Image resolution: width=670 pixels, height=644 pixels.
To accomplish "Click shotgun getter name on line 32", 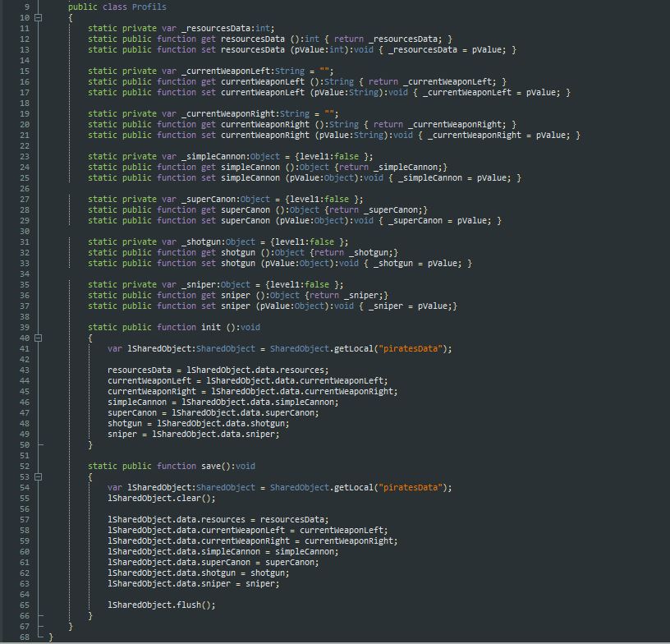I will click(x=238, y=252).
